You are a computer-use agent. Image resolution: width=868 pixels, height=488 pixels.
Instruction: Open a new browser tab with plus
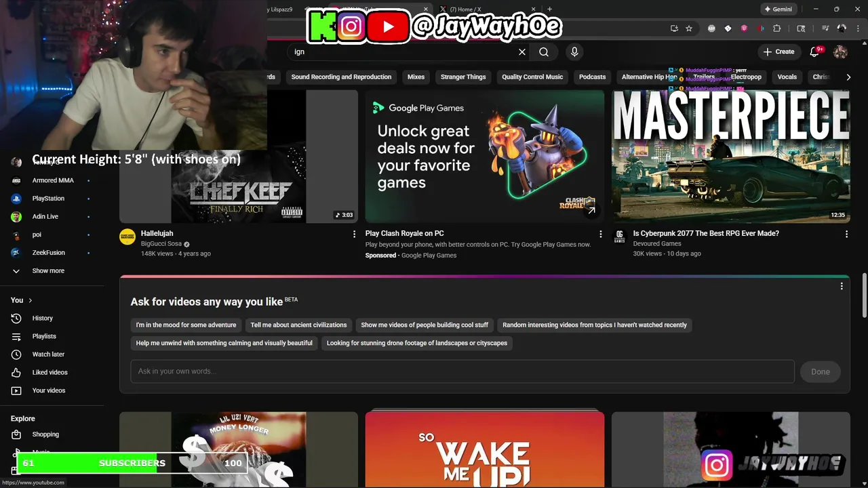[x=549, y=9]
